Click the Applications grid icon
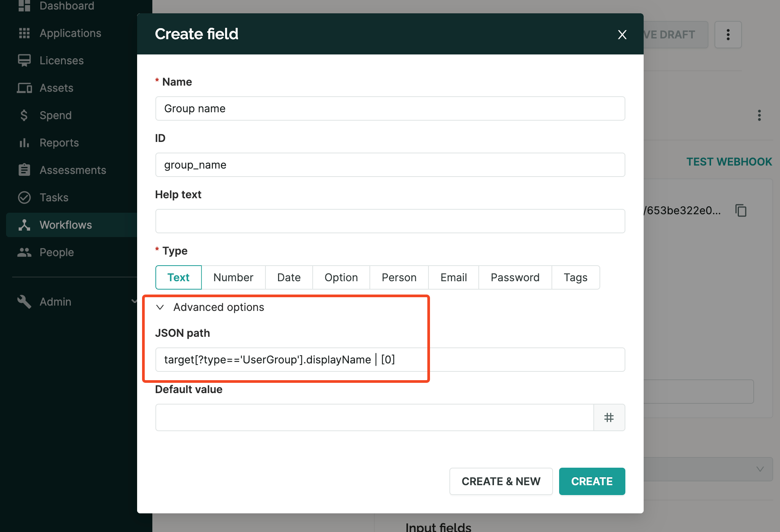 tap(24, 33)
